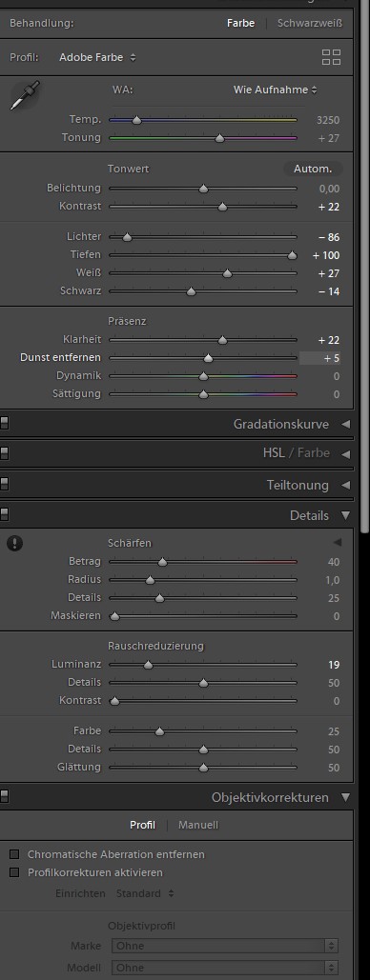Enable Chromatische Aberration entfernen checkbox
Screen dimensions: 370x980
point(14,853)
